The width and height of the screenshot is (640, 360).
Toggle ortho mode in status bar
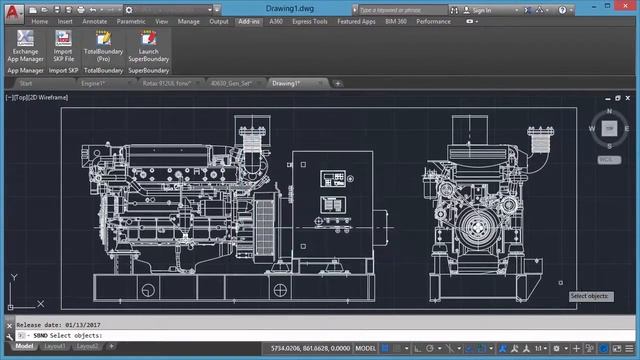[418, 349]
